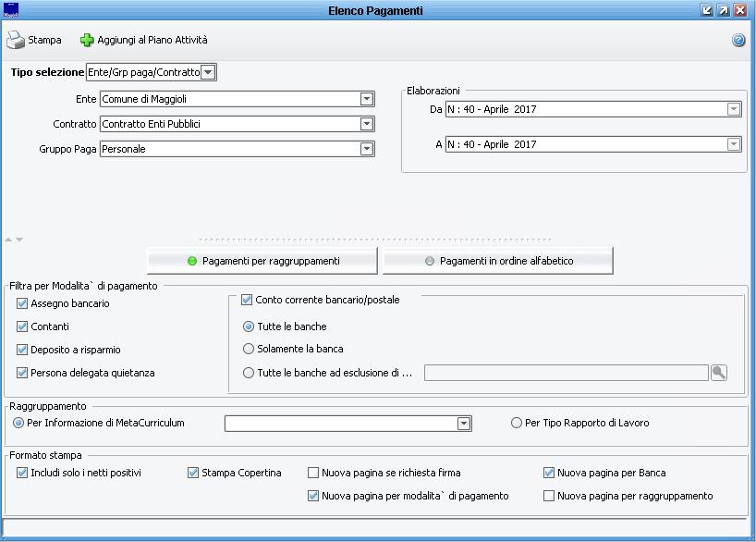Uncheck Persona delegata quietanza

coord(21,373)
